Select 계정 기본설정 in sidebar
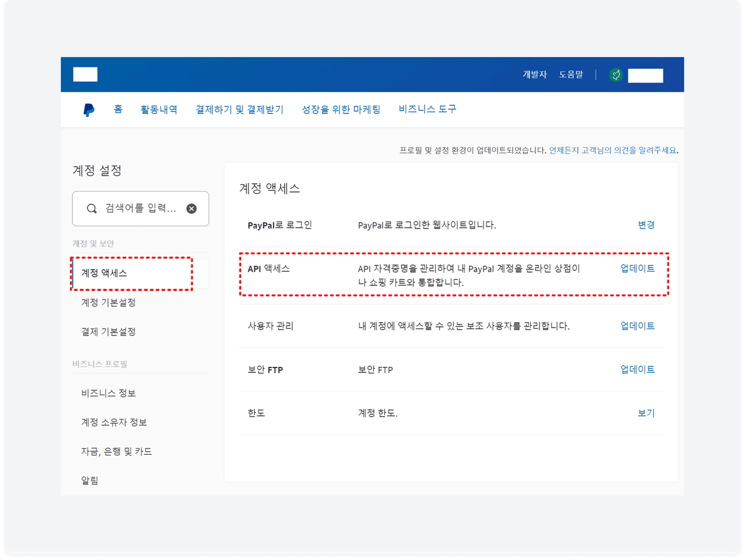 pyautogui.click(x=108, y=302)
